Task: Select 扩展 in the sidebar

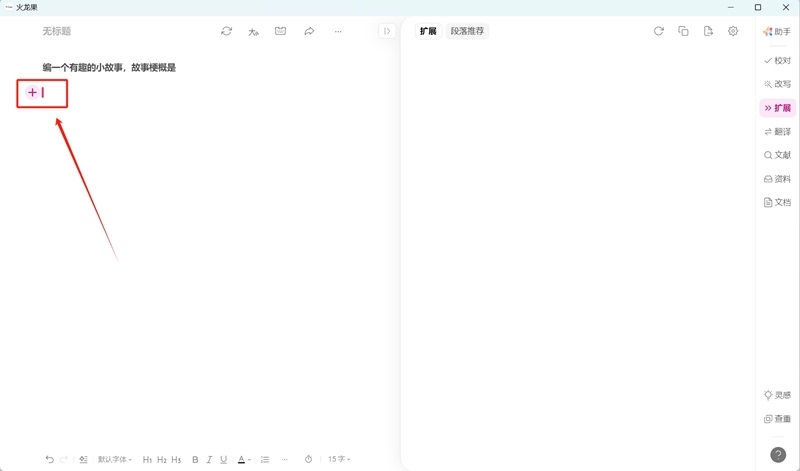Action: point(778,108)
